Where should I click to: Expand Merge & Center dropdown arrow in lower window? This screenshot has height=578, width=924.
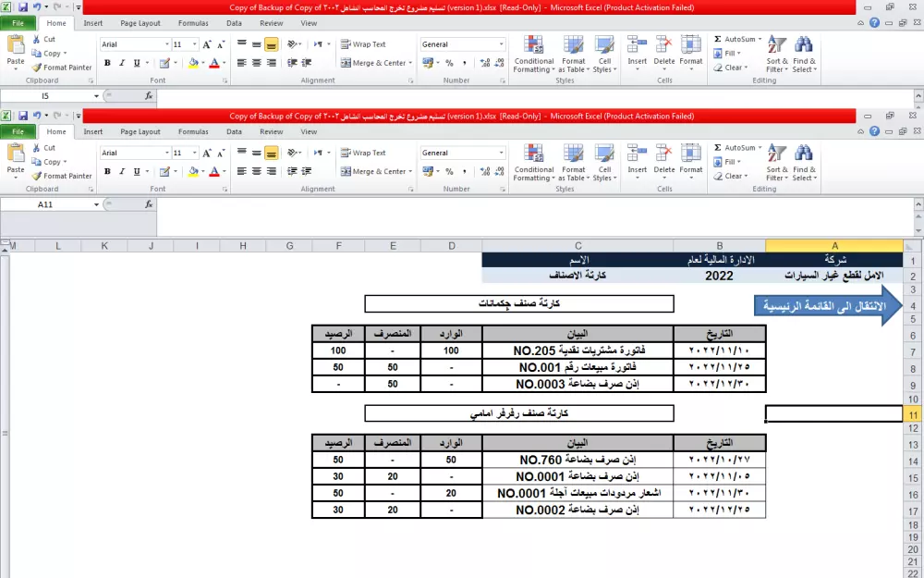[410, 172]
